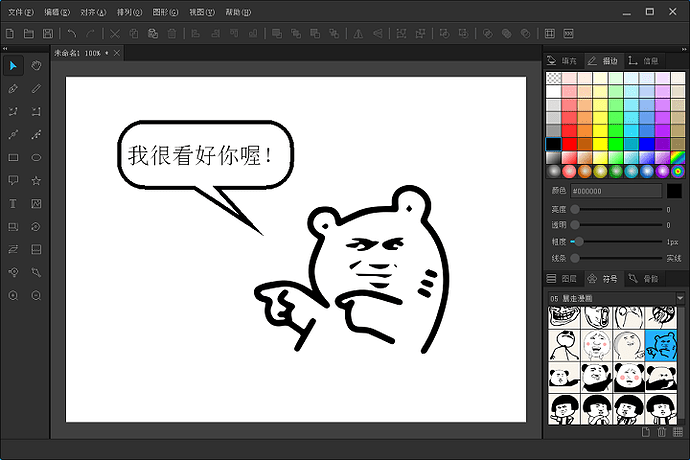Image resolution: width=690 pixels, height=460 pixels.
Task: Switch to the 信息 info tab
Action: [x=644, y=61]
